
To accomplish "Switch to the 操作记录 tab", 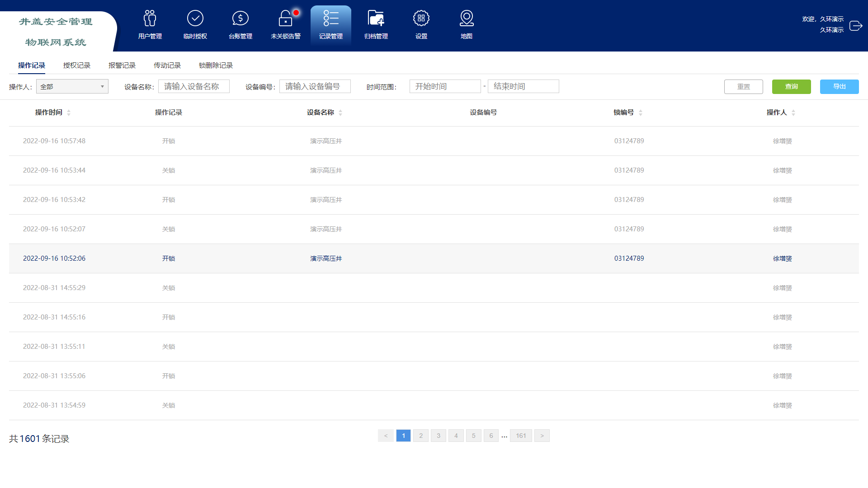I will point(32,66).
